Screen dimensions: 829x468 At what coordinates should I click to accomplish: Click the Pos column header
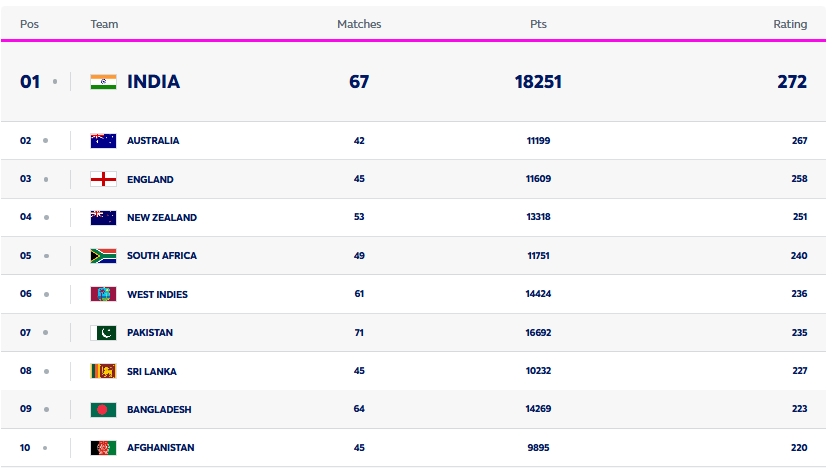(29, 24)
